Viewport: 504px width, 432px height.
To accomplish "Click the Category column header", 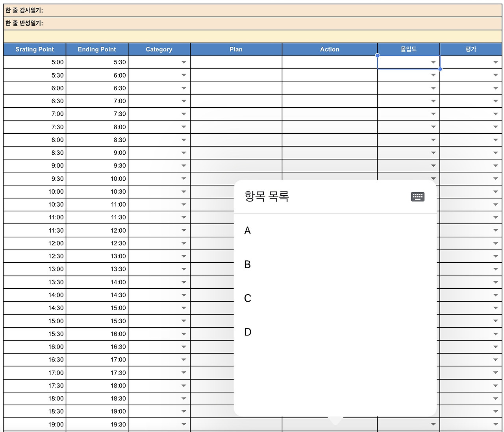I will point(159,49).
